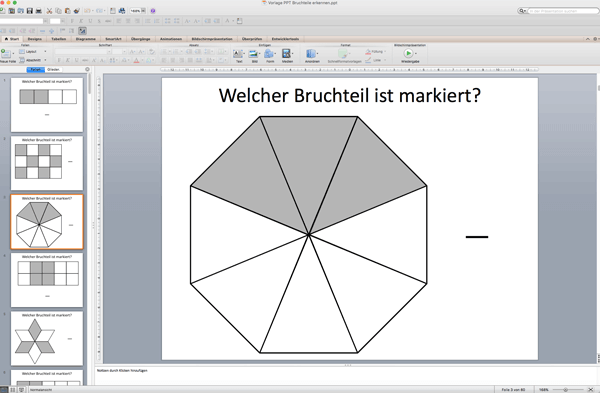Viewport: 600px width, 393px height.
Task: Select the Folien tab in slides pane
Action: (x=36, y=69)
